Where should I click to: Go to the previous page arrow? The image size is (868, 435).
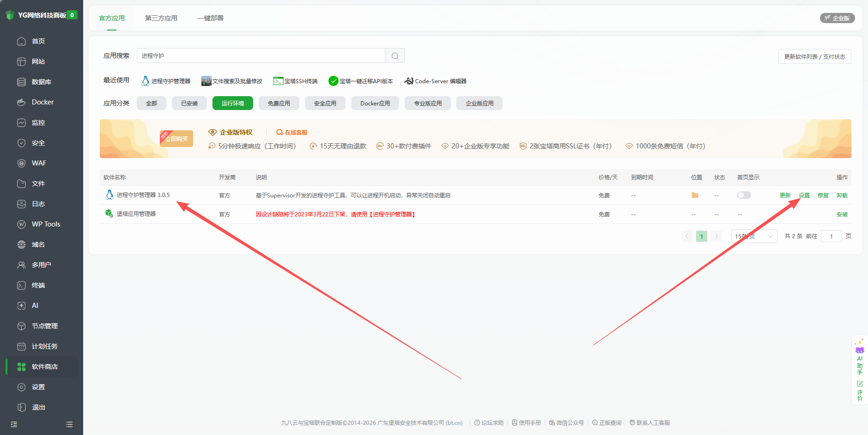[x=687, y=236]
